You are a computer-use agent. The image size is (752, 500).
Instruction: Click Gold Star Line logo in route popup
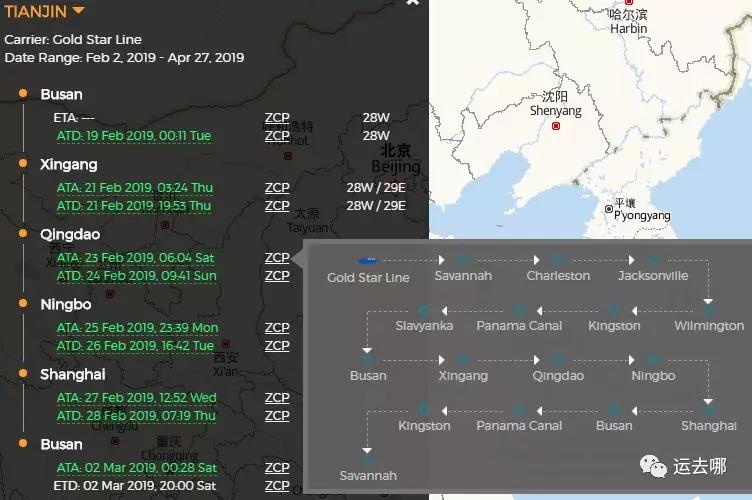(x=368, y=261)
